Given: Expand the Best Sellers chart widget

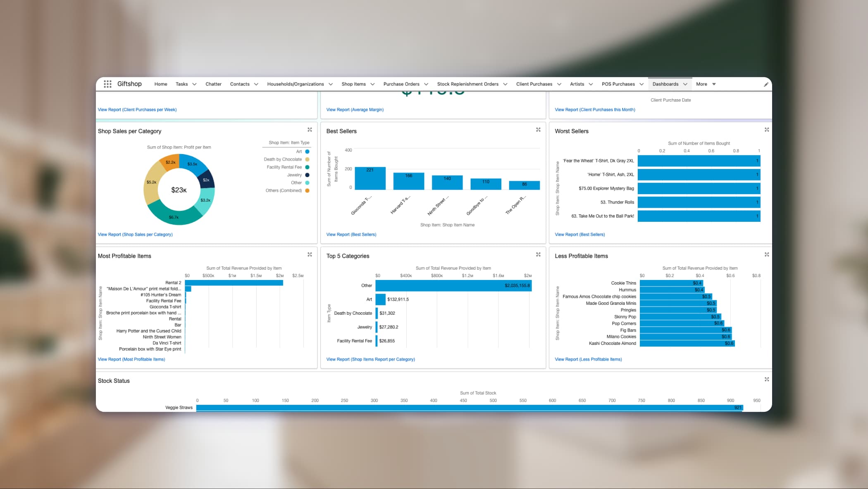Looking at the screenshot, I should click(538, 129).
